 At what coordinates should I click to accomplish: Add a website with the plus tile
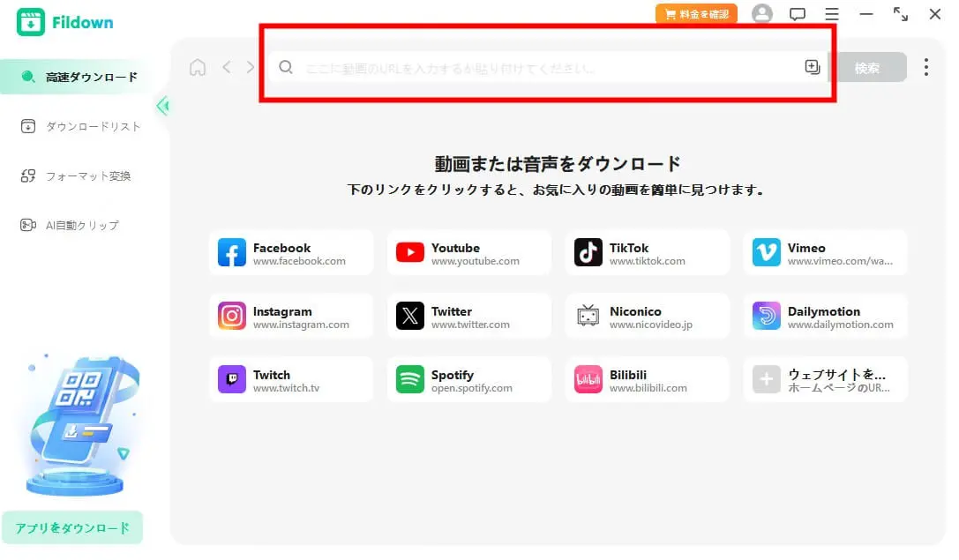pos(826,379)
